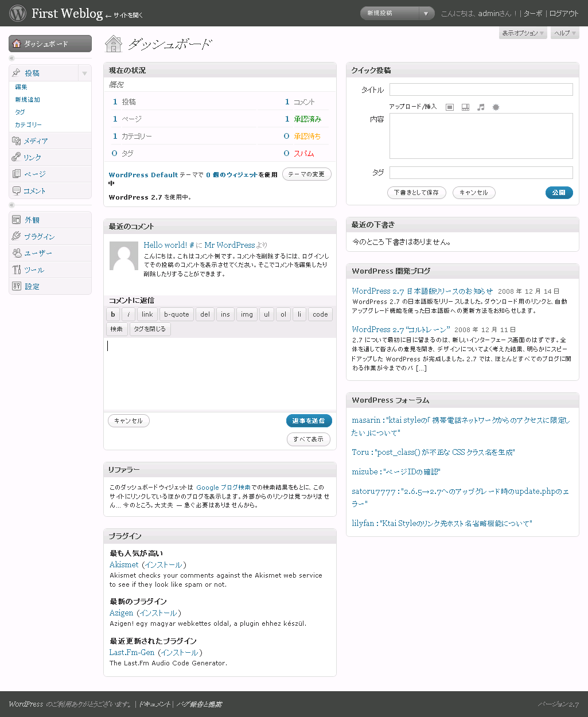Collapse sidebar using the top separator arrow
Image resolution: width=588 pixels, height=717 pixels.
tap(11, 58)
